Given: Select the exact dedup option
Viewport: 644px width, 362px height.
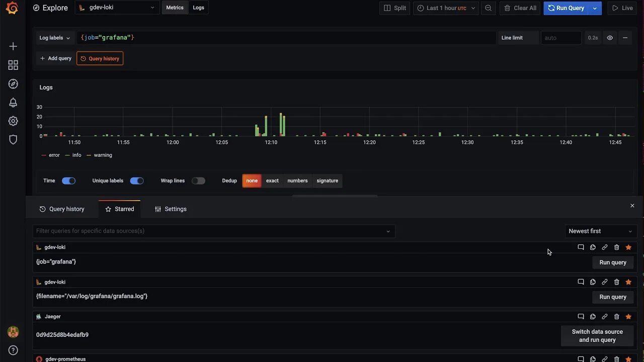Looking at the screenshot, I should click(272, 180).
